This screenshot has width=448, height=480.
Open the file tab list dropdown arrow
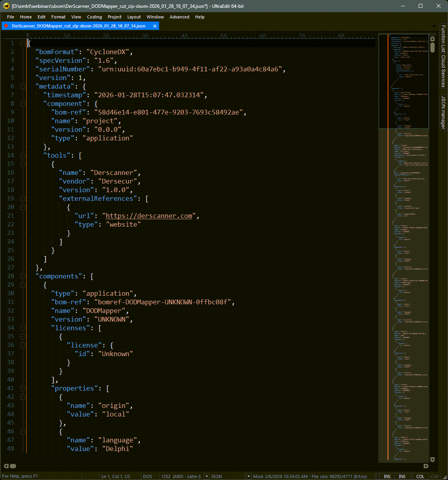coord(434,26)
